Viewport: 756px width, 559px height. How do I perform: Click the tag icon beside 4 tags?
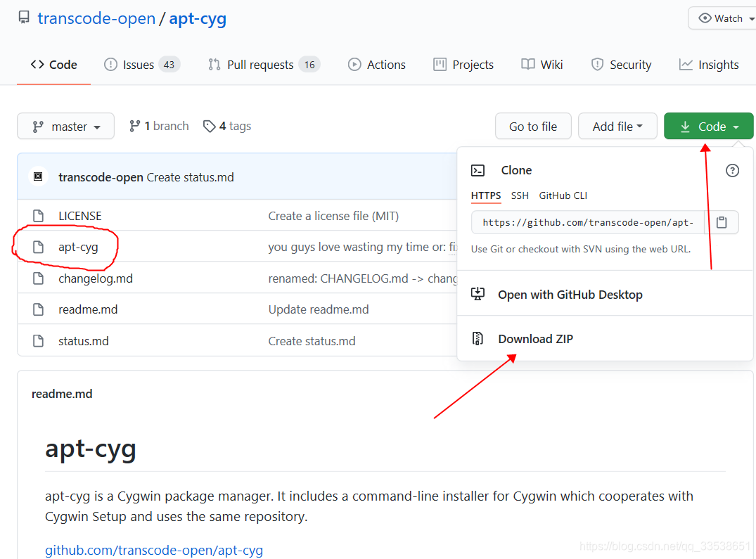click(210, 127)
